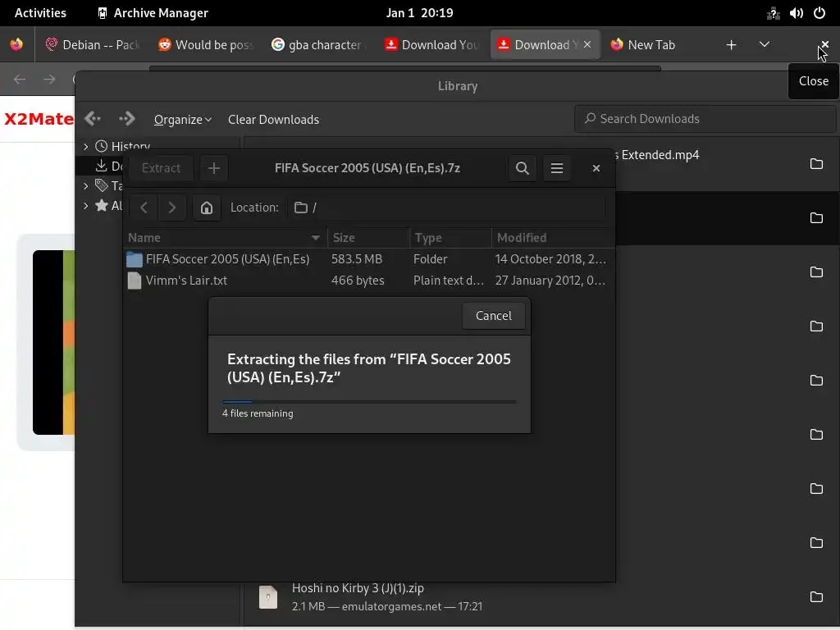Sort archive list by Type column
The image size is (840, 630).
(451, 237)
